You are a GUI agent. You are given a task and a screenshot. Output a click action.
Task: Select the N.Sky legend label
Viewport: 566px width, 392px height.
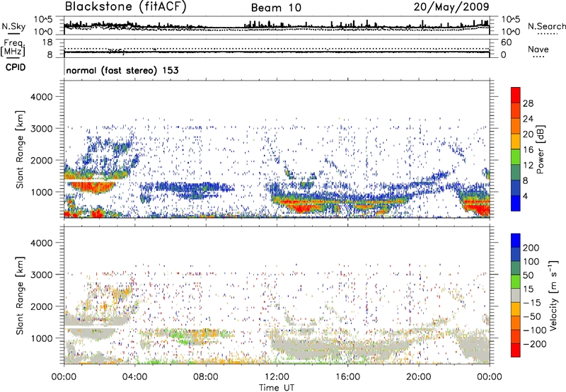(x=13, y=26)
